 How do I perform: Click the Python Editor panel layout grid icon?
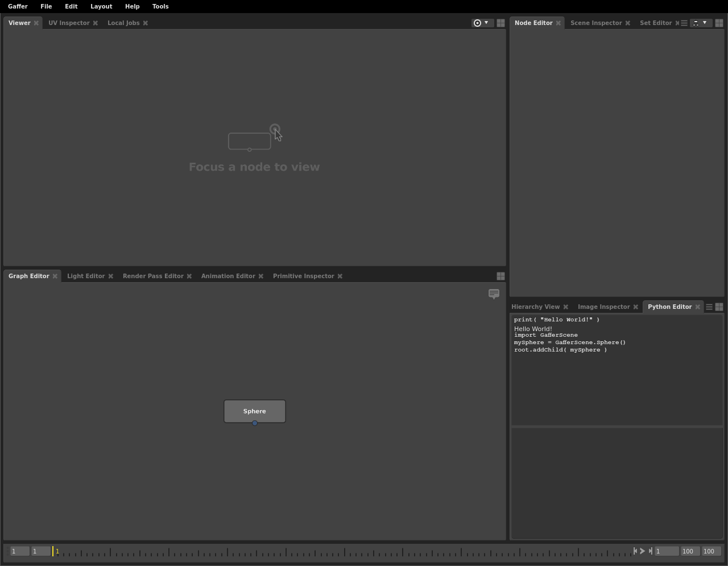[x=719, y=307]
